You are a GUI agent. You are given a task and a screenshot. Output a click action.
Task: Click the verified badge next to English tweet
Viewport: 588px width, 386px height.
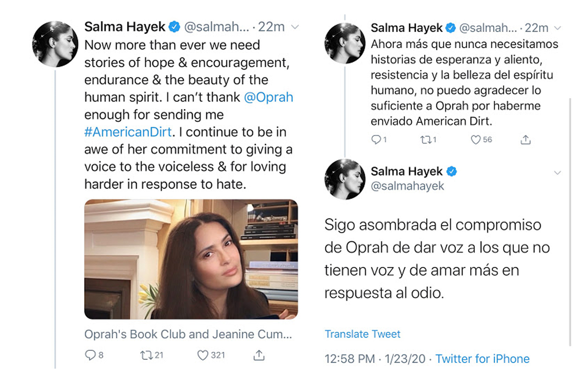(174, 26)
